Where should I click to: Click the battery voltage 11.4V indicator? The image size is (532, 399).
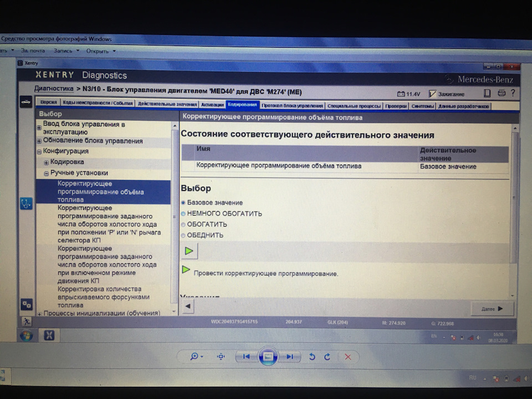pos(409,94)
